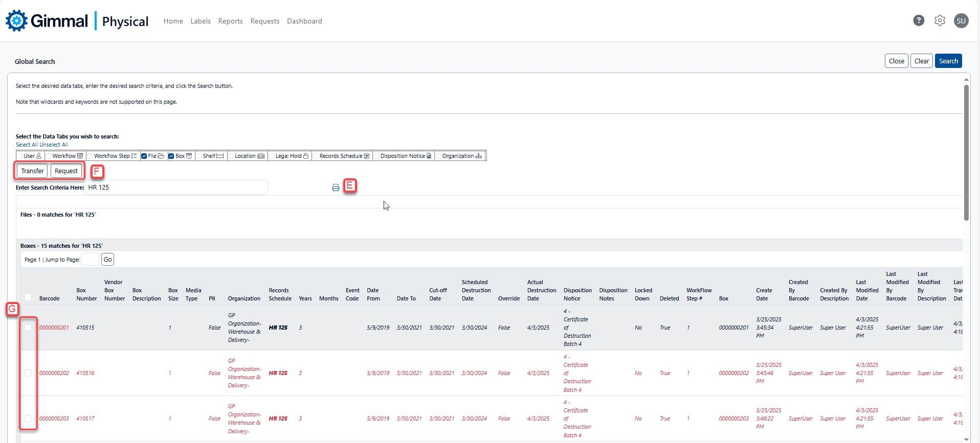
Task: Open the Reports menu
Action: tap(230, 21)
